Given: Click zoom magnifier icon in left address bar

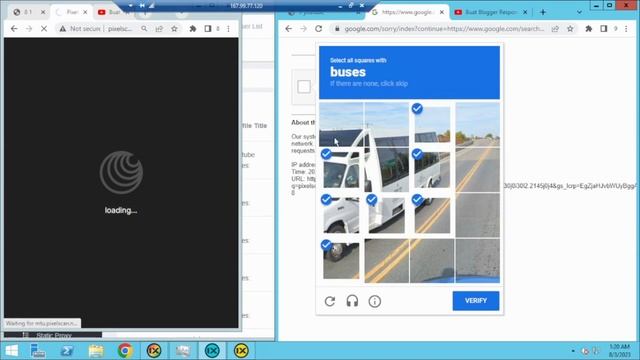Looking at the screenshot, I should click(x=144, y=29).
